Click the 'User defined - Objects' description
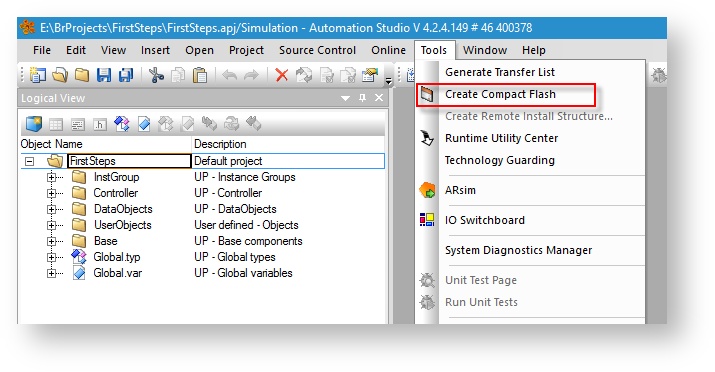The image size is (715, 372). point(246,225)
